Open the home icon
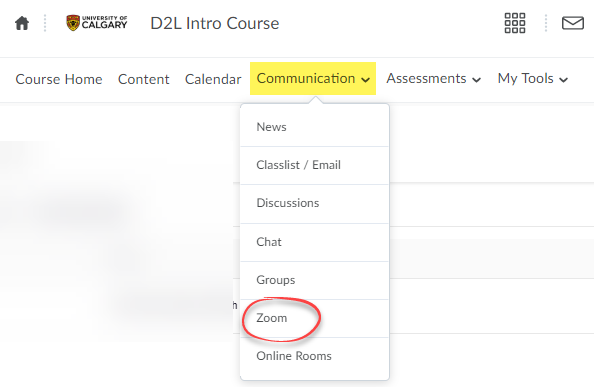Image resolution: width=594 pixels, height=387 pixels. point(22,23)
